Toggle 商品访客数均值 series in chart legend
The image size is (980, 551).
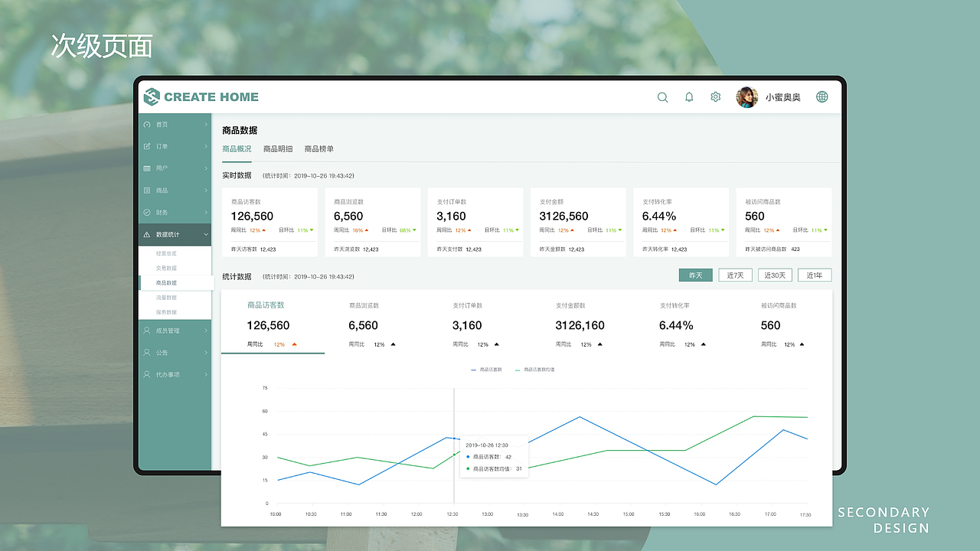535,370
